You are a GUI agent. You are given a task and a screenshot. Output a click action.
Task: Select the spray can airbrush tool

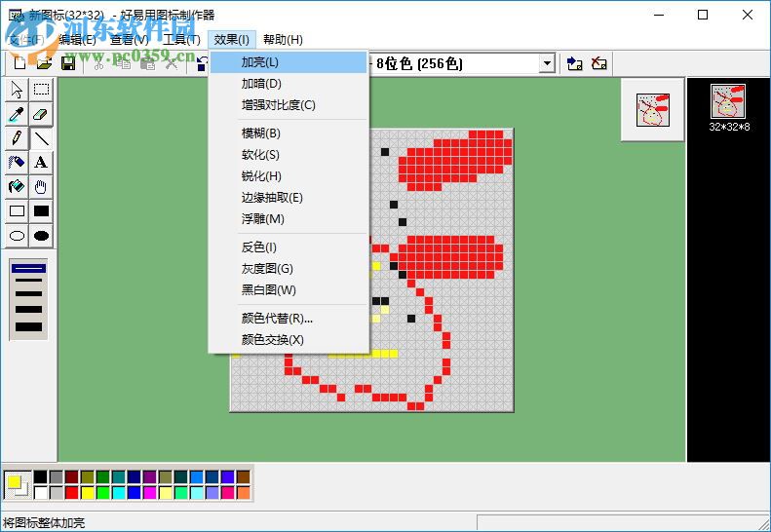[x=17, y=163]
